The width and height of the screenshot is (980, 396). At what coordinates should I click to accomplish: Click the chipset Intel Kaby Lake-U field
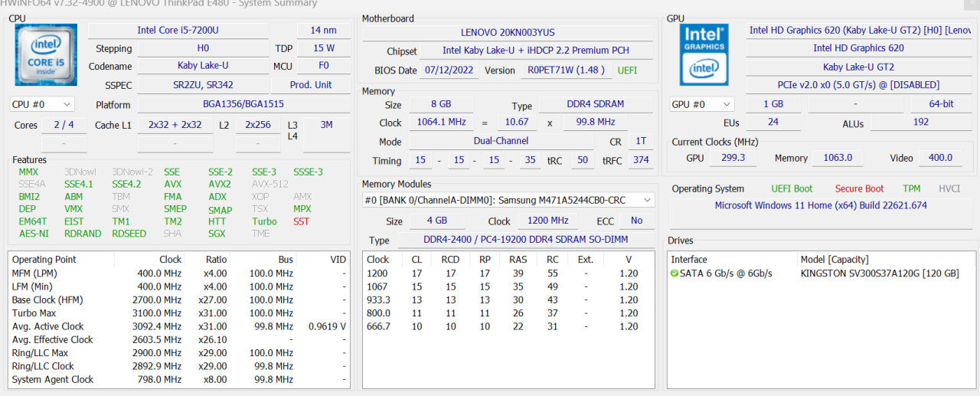pyautogui.click(x=537, y=51)
